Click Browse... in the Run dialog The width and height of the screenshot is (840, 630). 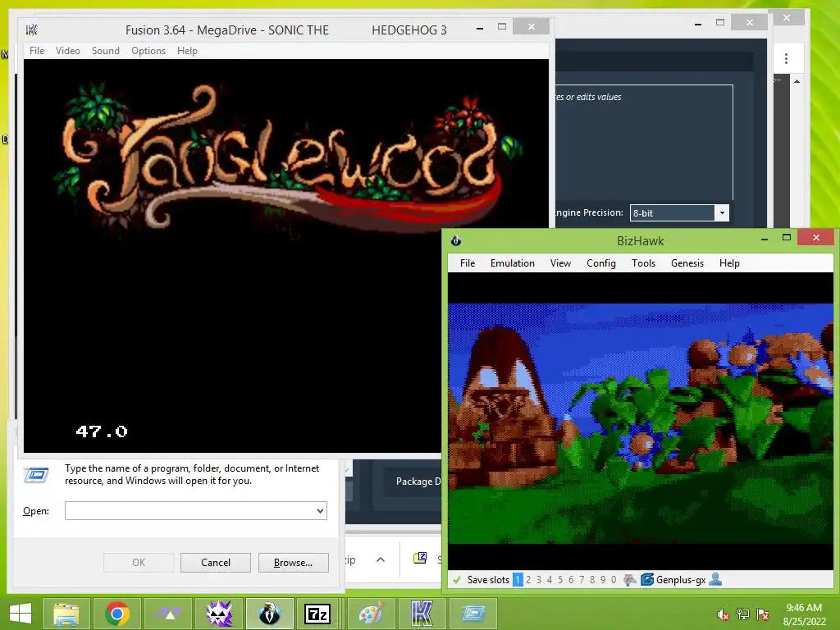(x=293, y=563)
